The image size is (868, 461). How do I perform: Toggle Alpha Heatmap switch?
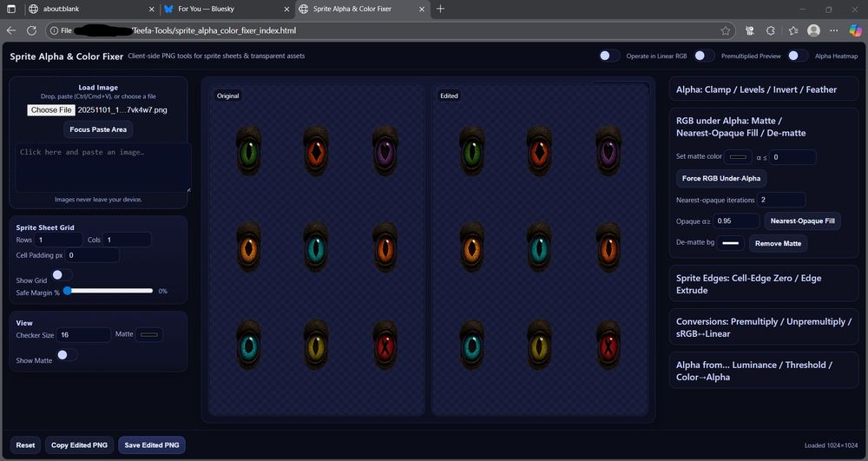798,56
